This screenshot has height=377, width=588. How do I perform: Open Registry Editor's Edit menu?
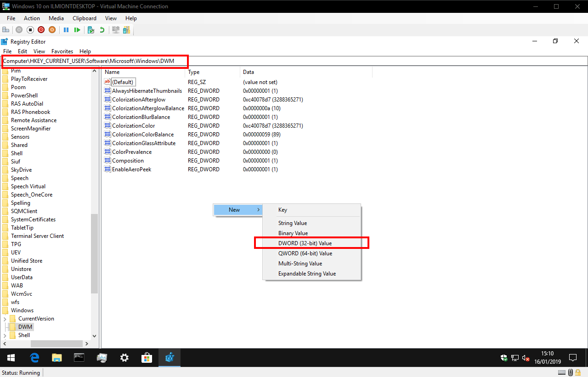23,51
